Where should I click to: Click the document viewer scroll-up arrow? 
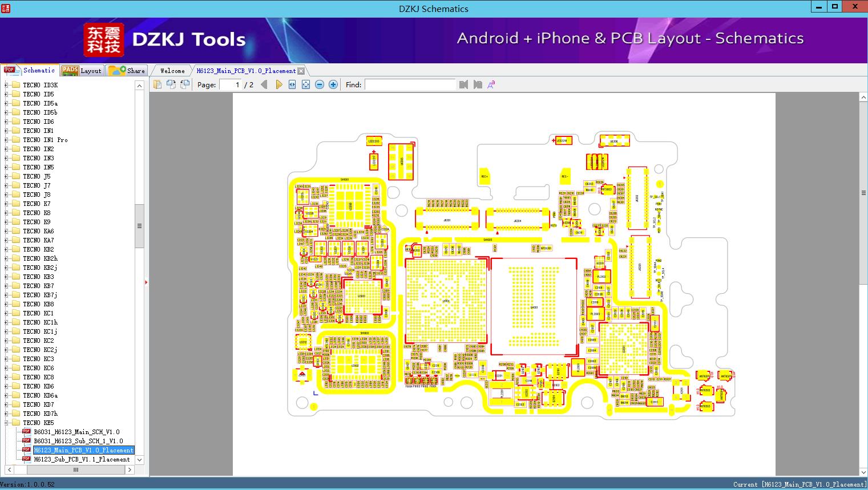863,98
